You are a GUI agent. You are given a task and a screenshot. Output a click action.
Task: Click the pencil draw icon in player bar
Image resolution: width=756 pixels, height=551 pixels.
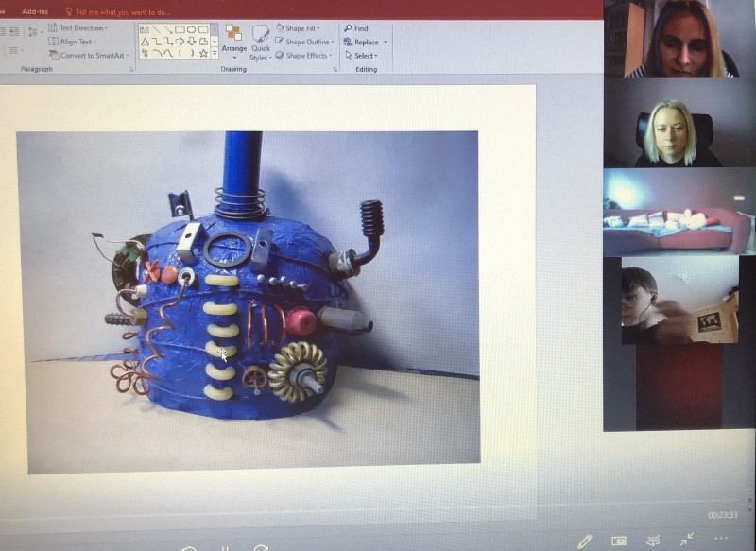click(584, 541)
